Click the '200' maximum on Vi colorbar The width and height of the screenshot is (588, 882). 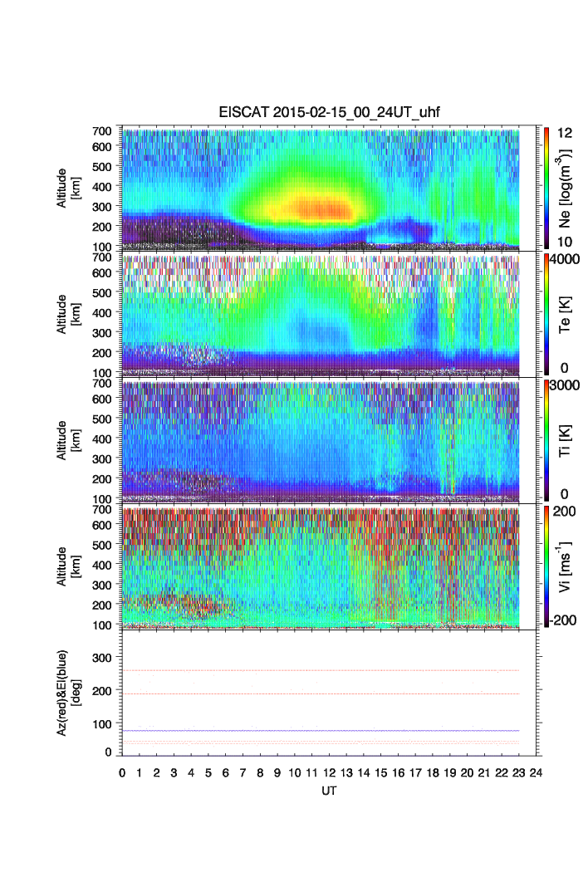(x=565, y=511)
